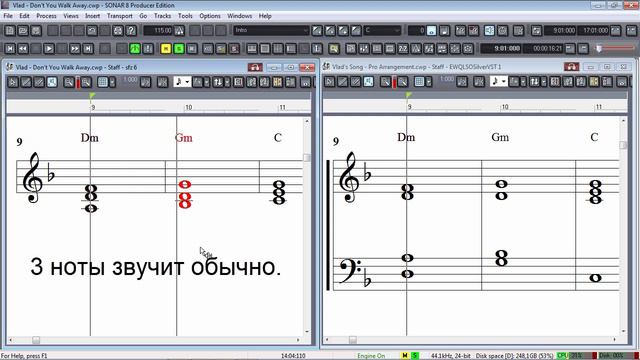Image resolution: width=640 pixels, height=360 pixels.
Task: Click Zoom in icon in left Staff window
Action: click(x=86, y=82)
